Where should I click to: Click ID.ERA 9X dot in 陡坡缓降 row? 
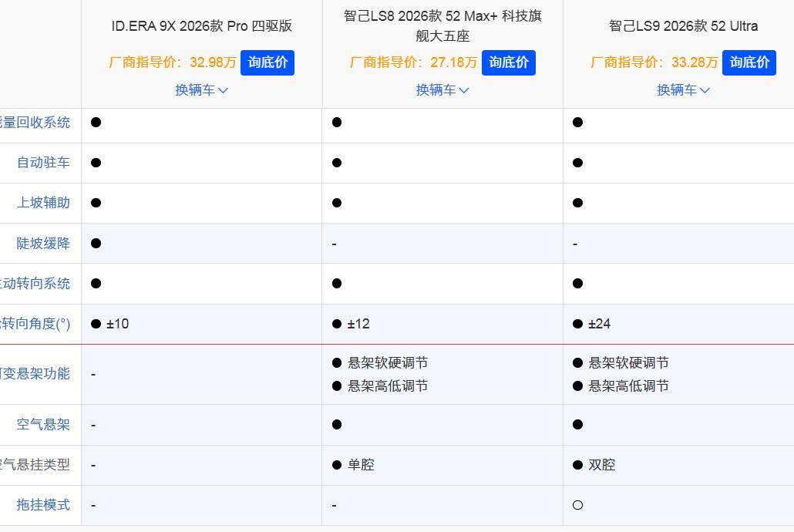coord(96,243)
